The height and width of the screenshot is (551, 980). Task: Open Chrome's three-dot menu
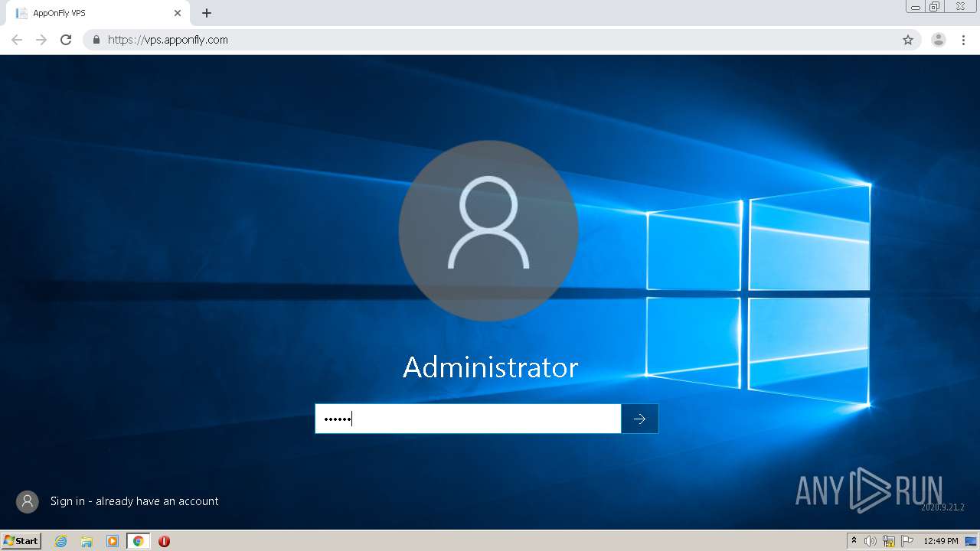click(x=964, y=40)
